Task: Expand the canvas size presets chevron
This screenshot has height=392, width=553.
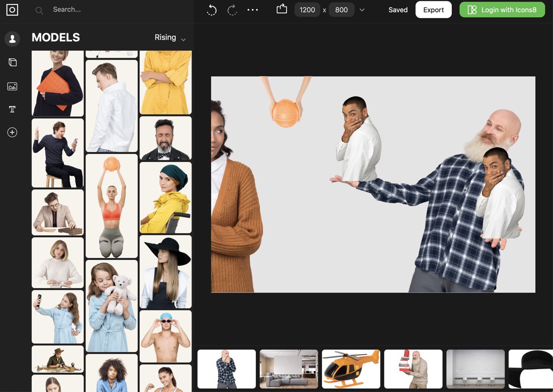Action: tap(362, 10)
